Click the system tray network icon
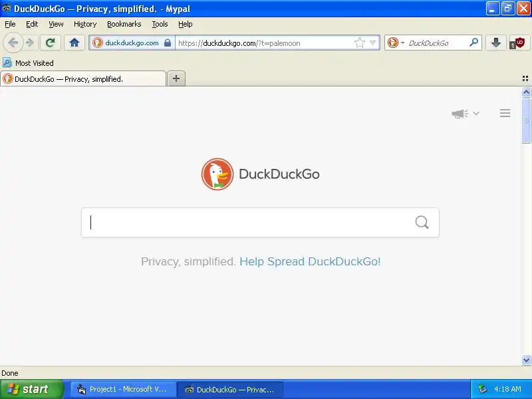The image size is (532, 399). [482, 389]
